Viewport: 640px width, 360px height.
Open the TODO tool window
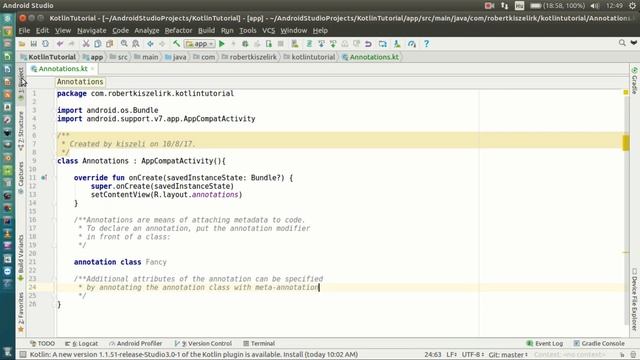(x=42, y=344)
